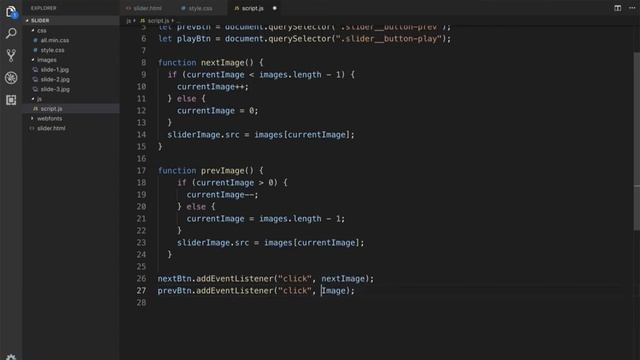The width and height of the screenshot is (640, 360).
Task: Collapse the images folder
Action: (71, 60)
